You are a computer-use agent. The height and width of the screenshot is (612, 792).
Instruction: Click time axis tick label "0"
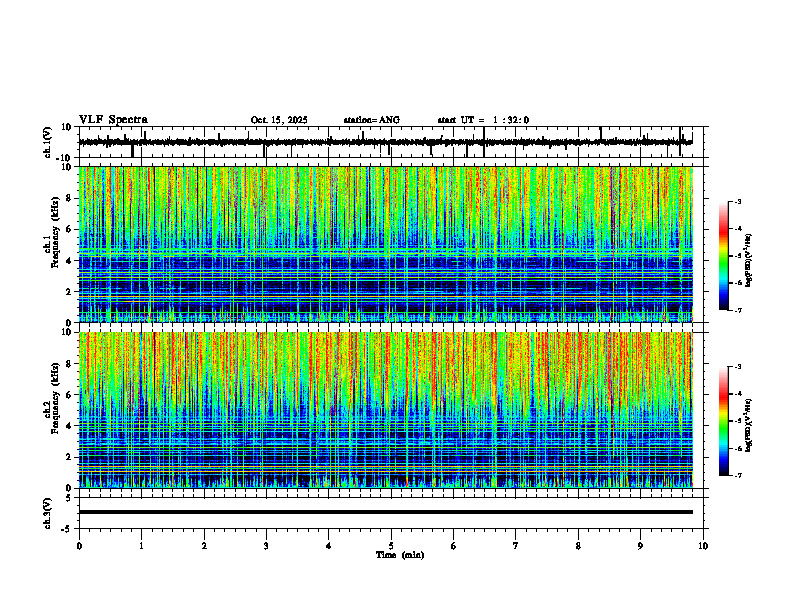point(79,546)
